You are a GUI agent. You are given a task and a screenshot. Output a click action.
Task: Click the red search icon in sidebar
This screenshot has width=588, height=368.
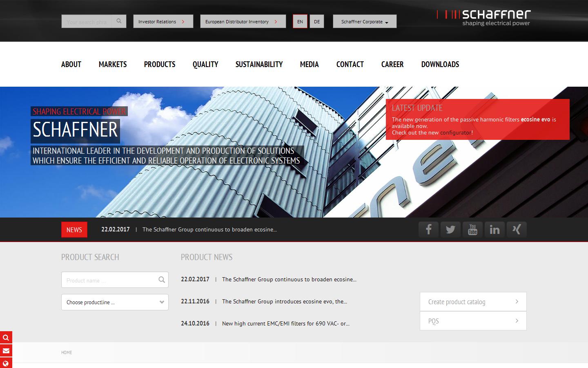pos(6,337)
